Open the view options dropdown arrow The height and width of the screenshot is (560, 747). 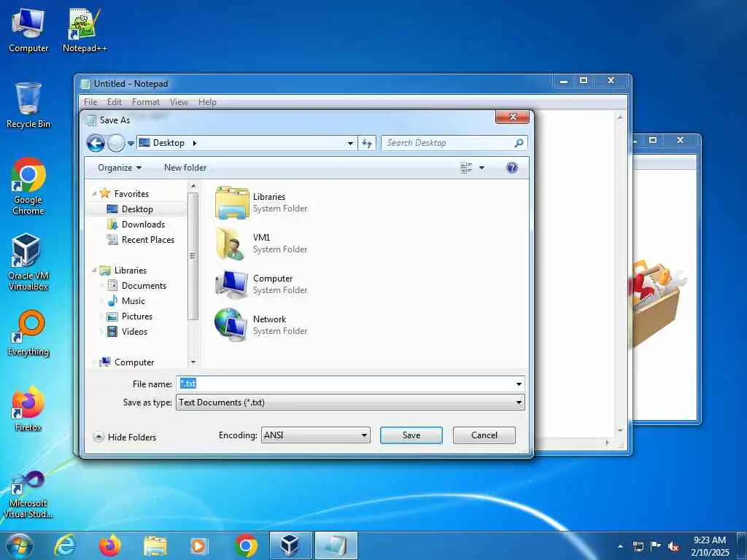coord(481,168)
